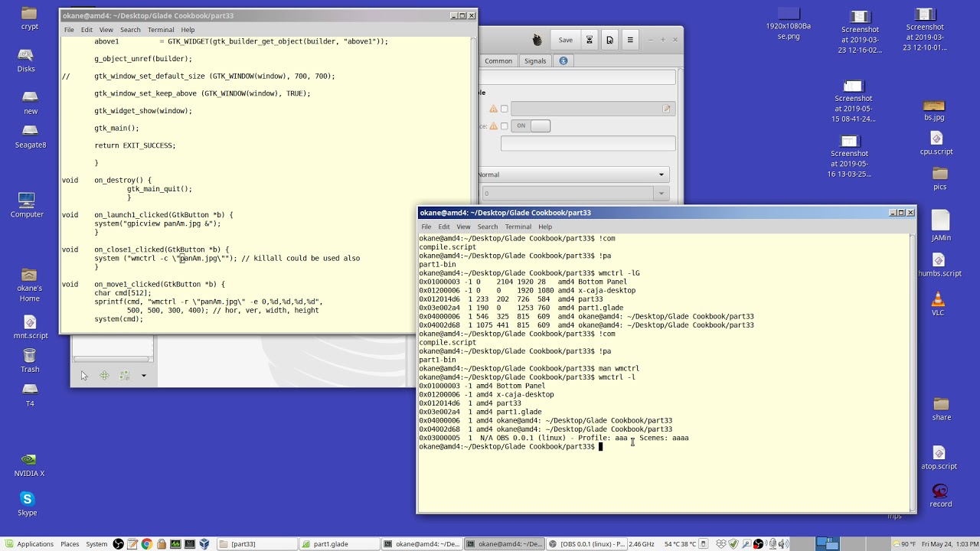This screenshot has height=551, width=980.
Task: Open the bs.jpg image thumbnail
Action: click(934, 110)
